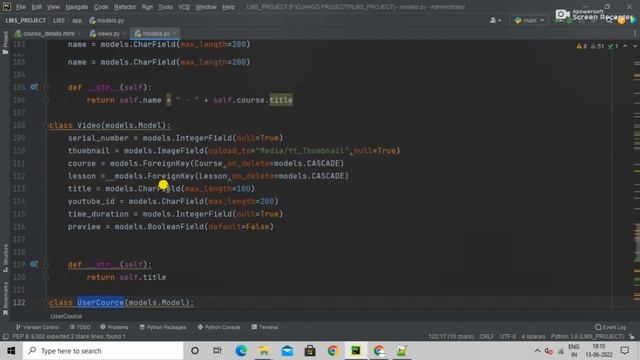Go to previous highlighted error arrow

(x=625, y=46)
